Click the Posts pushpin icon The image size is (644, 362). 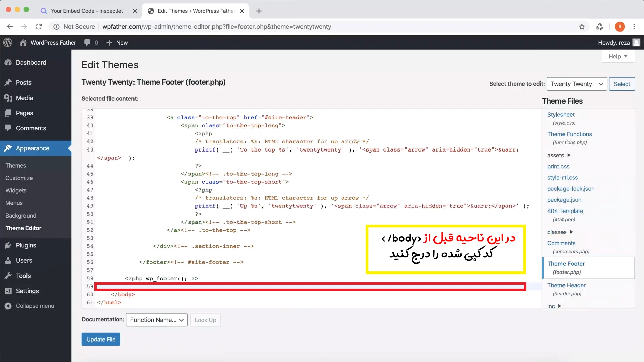[8, 83]
